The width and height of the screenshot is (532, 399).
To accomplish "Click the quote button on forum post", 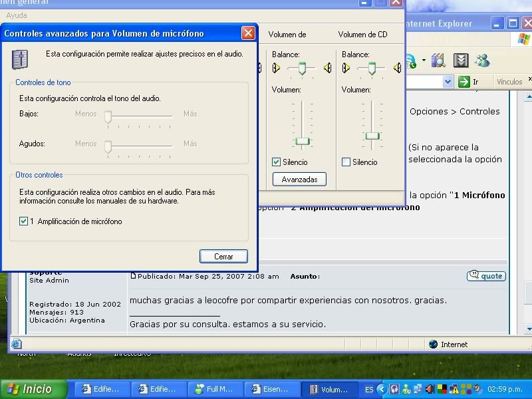I will pos(486,276).
